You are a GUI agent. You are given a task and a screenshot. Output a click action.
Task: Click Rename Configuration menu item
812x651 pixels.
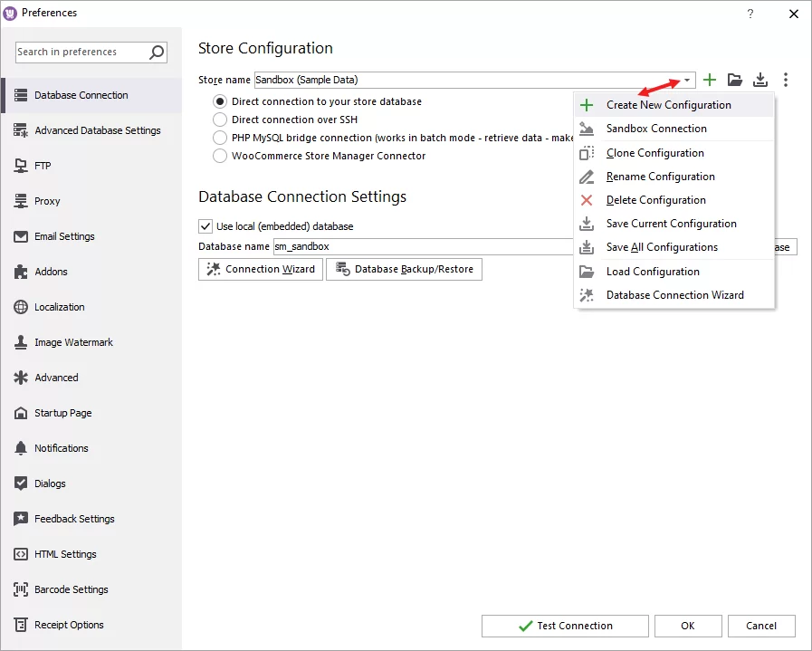661,177
